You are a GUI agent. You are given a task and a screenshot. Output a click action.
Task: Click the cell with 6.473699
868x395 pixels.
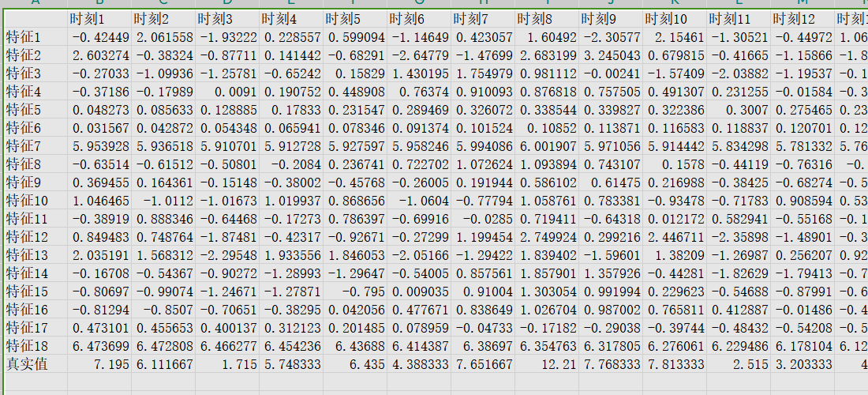99,346
